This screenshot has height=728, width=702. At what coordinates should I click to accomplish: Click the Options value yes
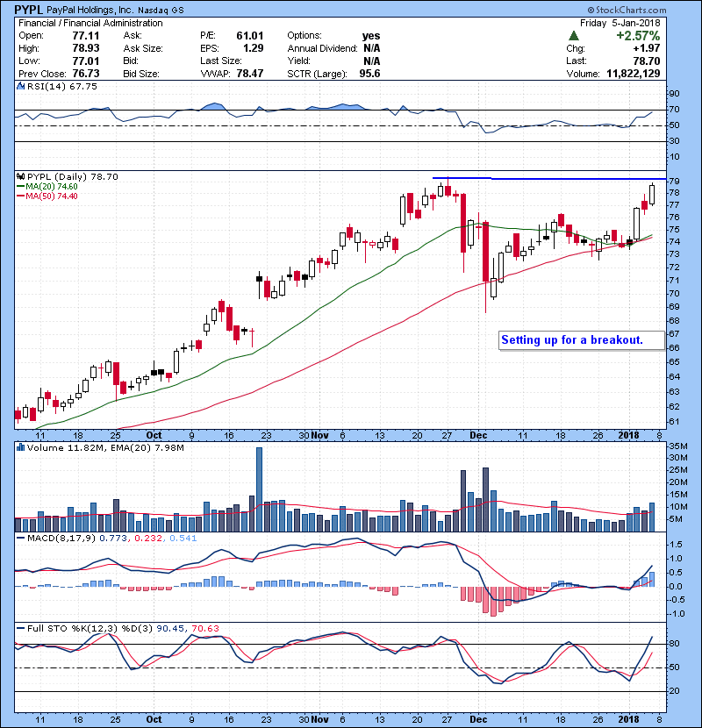[x=371, y=36]
